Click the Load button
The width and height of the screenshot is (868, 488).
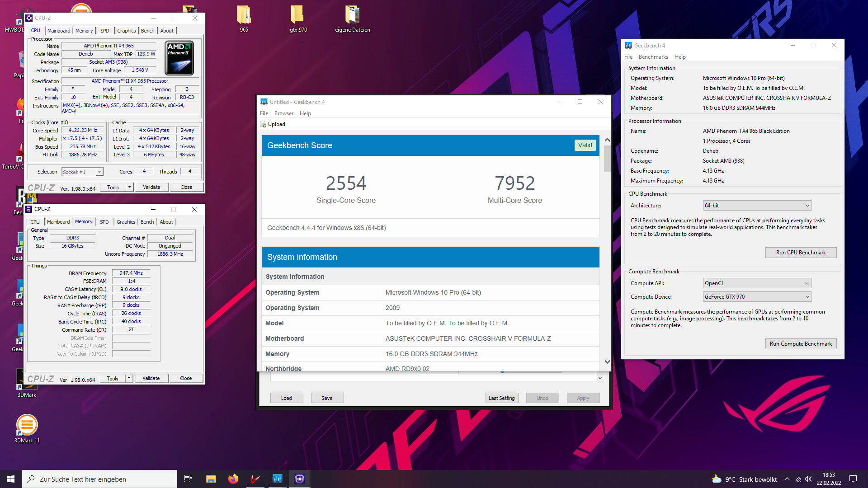[x=287, y=398]
